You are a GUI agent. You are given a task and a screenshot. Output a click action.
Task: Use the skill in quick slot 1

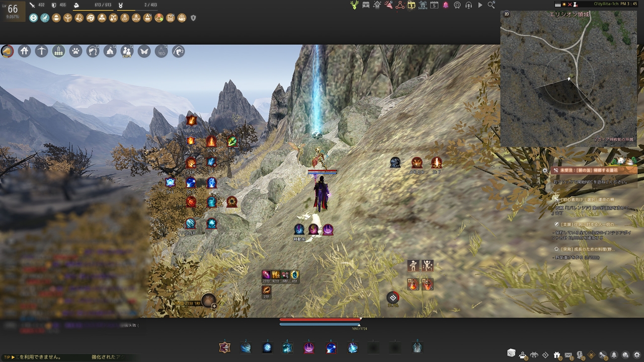tap(224, 347)
